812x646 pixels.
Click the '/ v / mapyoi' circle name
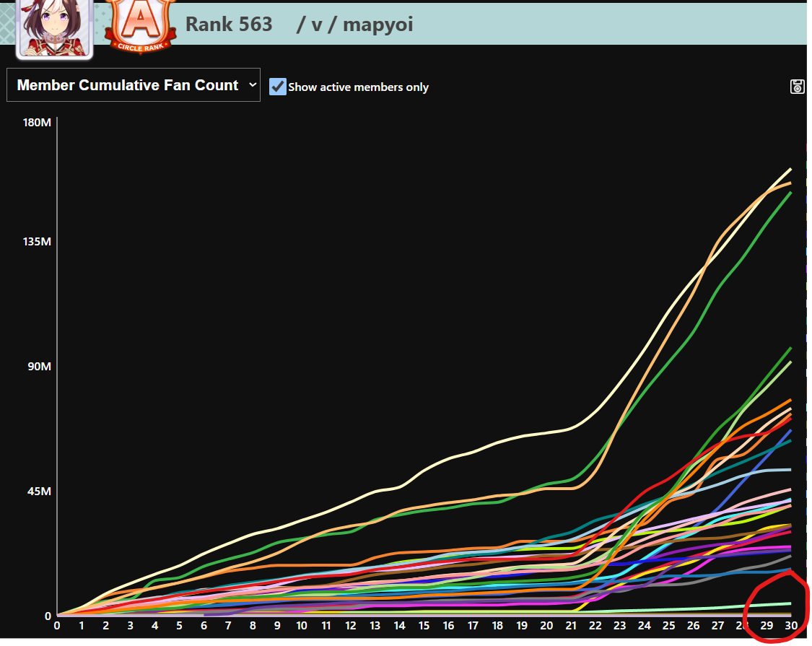point(354,25)
